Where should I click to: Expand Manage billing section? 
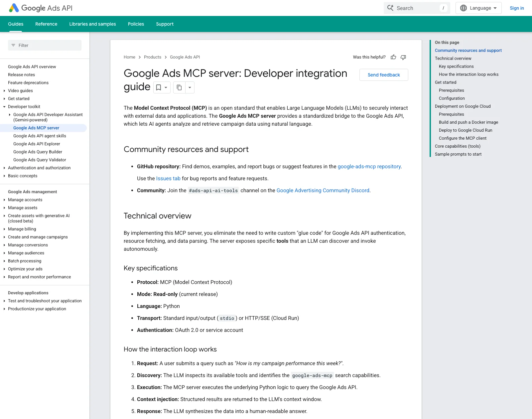click(x=4, y=229)
